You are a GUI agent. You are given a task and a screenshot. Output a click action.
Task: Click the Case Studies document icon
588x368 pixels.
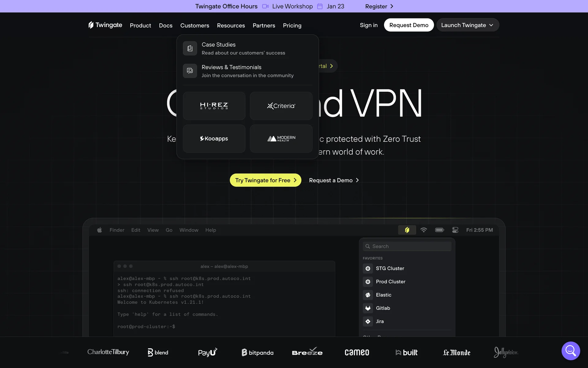[190, 48]
